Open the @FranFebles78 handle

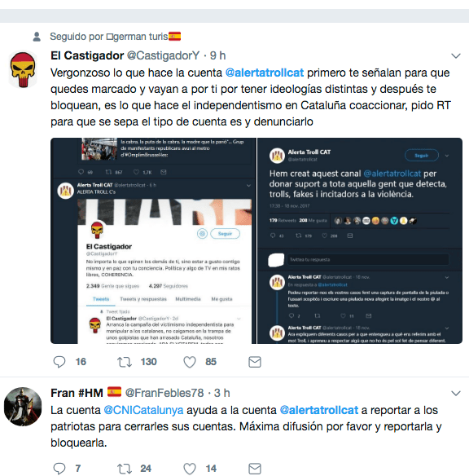[x=164, y=393]
